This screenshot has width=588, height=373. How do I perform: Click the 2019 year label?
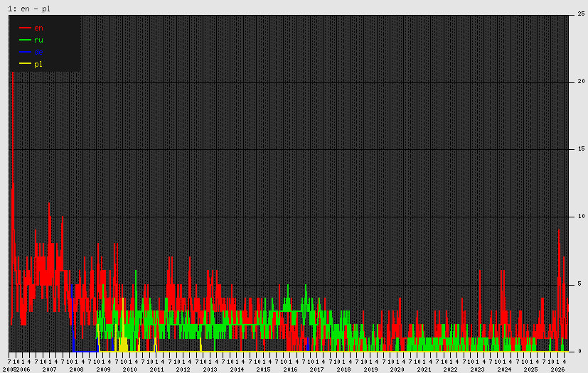(370, 369)
